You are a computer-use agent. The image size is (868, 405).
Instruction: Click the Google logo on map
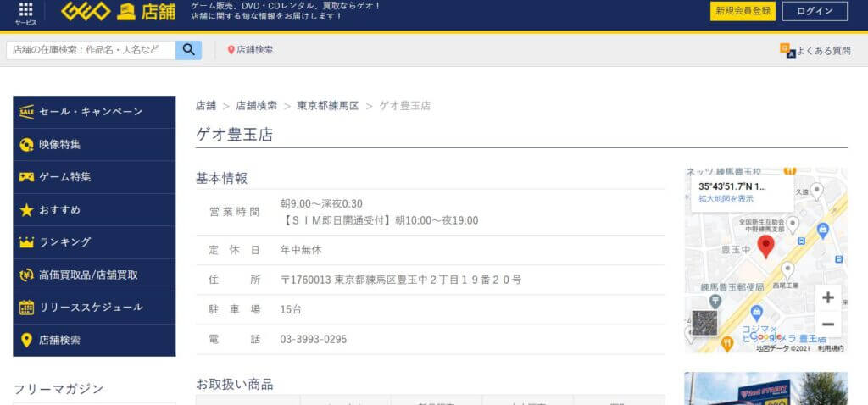point(766,337)
